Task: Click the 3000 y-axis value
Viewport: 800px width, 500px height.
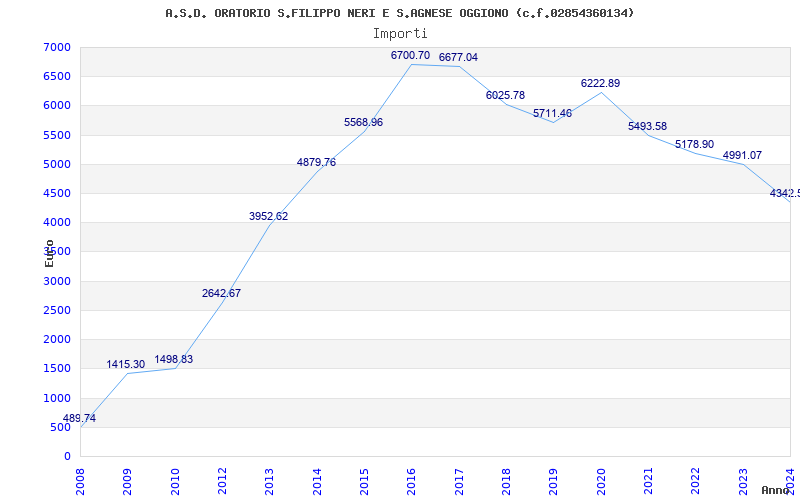Action: [x=57, y=281]
